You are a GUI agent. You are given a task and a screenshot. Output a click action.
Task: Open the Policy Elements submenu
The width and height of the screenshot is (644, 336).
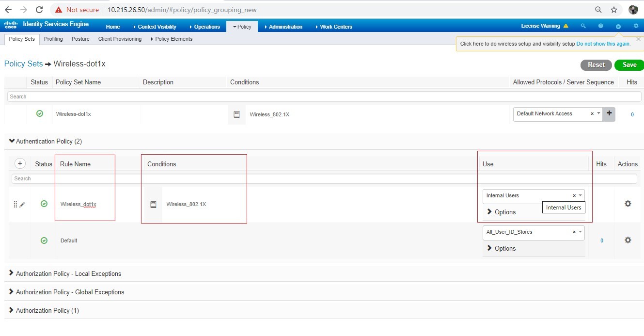point(172,39)
